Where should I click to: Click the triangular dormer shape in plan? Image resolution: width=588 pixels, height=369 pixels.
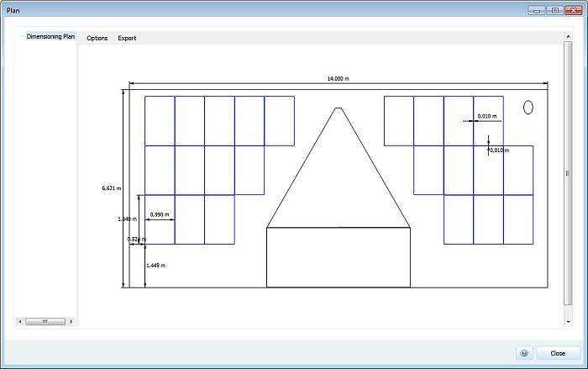(339, 167)
